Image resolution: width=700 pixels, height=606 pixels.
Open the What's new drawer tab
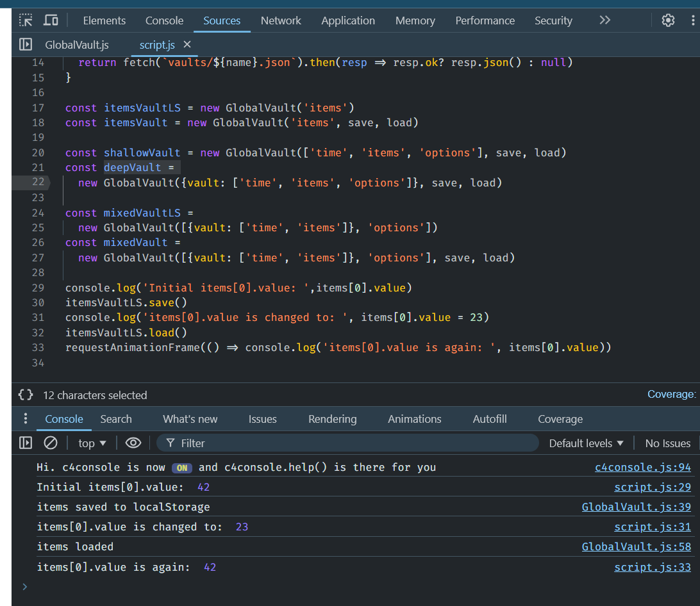[190, 419]
